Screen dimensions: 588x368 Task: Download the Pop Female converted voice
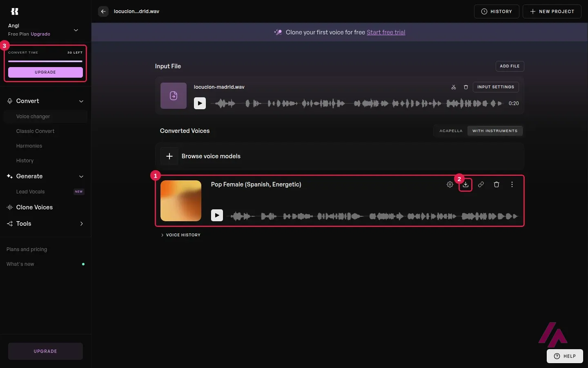click(x=465, y=185)
